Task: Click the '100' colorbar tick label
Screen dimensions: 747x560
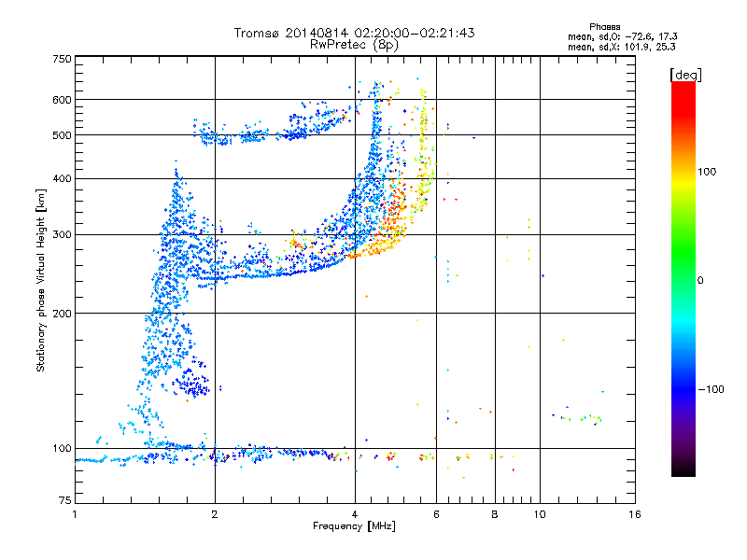Action: pyautogui.click(x=707, y=172)
